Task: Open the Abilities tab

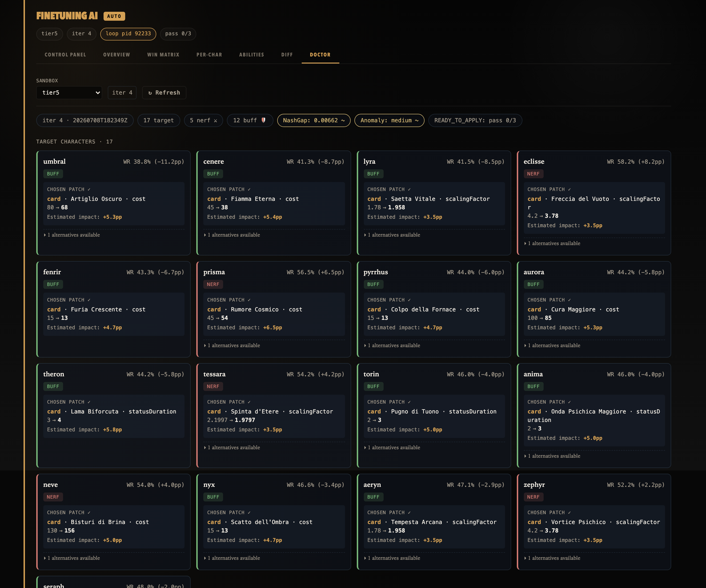Action: pyautogui.click(x=252, y=54)
